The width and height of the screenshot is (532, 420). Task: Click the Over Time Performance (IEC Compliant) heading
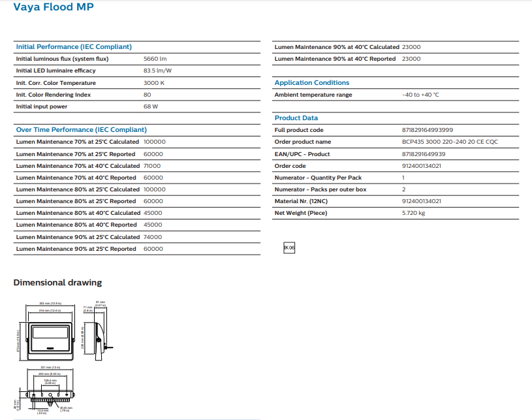click(82, 130)
